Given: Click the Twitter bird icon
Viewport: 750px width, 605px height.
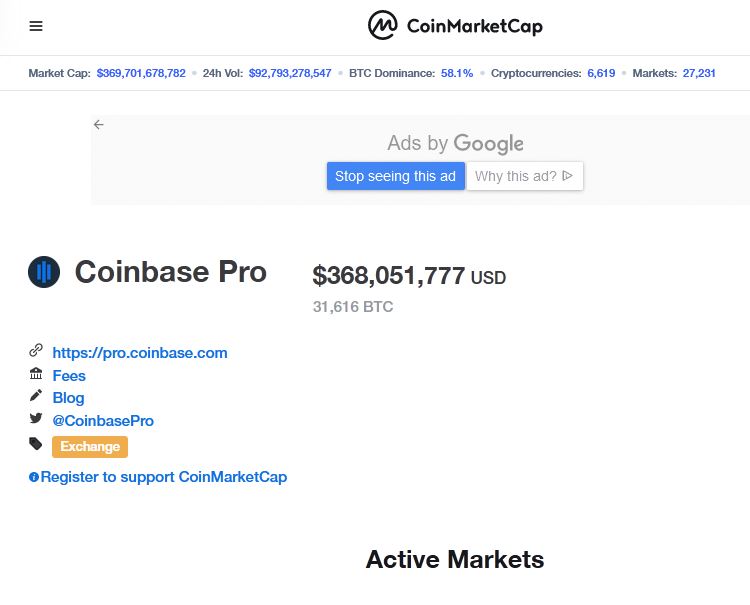Looking at the screenshot, I should [36, 419].
